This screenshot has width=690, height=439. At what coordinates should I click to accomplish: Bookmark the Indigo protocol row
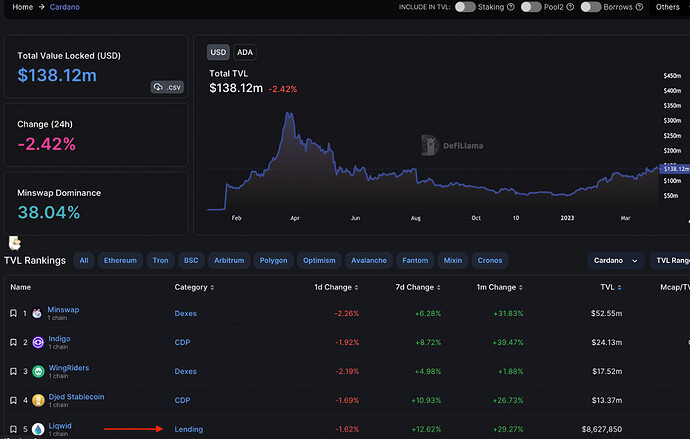click(13, 342)
